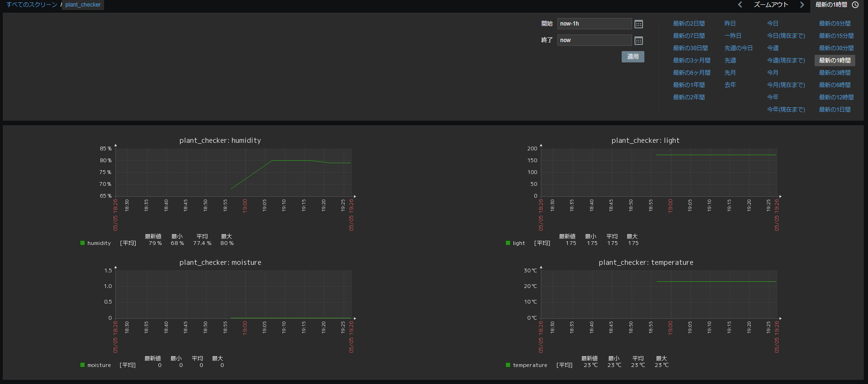Select the 最新の5分間 time range
This screenshot has height=384, width=868.
[834, 24]
